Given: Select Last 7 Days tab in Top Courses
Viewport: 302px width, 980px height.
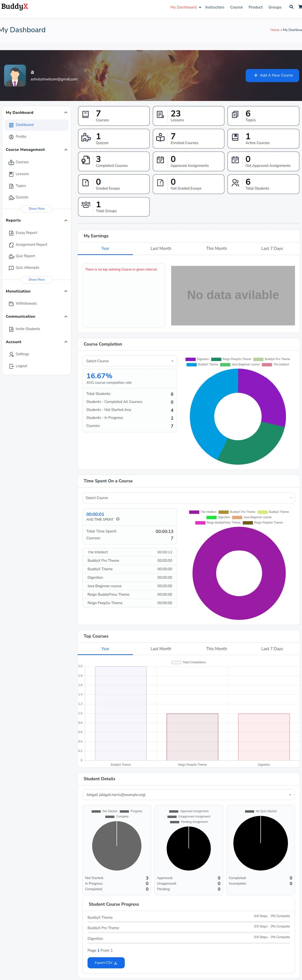Looking at the screenshot, I should (x=272, y=649).
